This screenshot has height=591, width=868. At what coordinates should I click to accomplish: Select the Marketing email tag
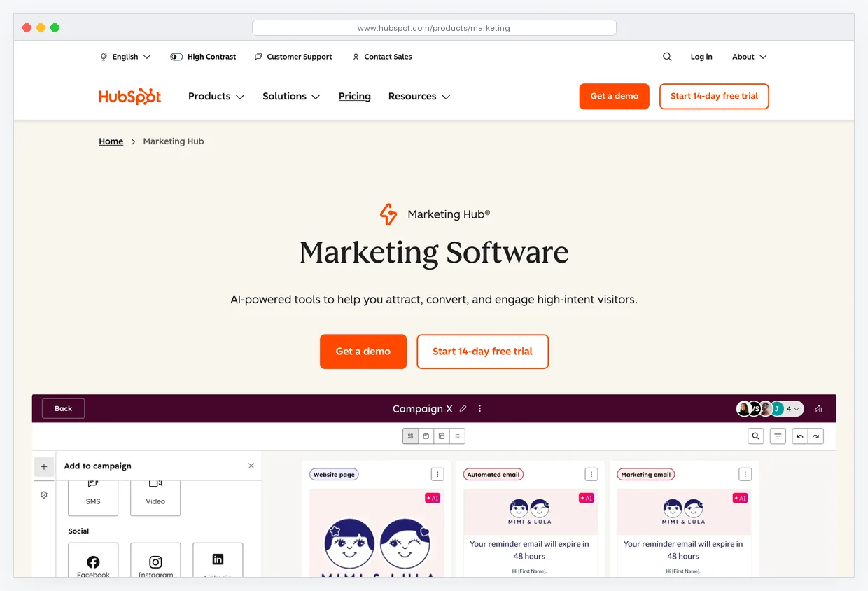646,475
